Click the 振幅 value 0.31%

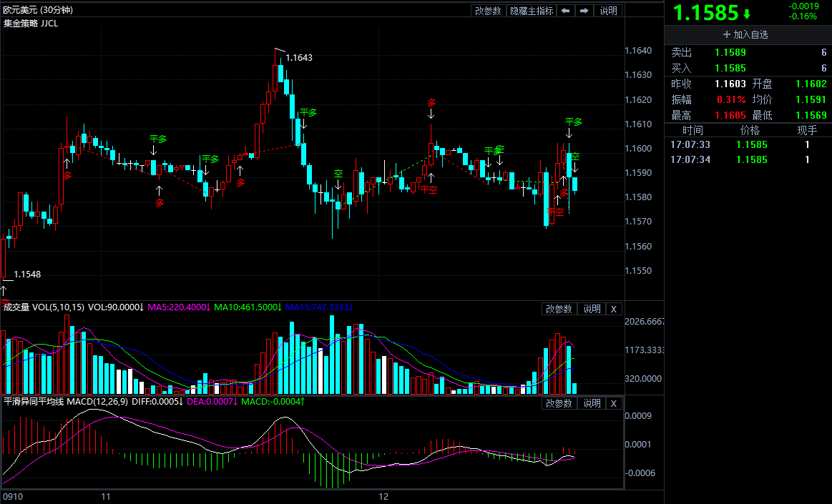[x=731, y=99]
